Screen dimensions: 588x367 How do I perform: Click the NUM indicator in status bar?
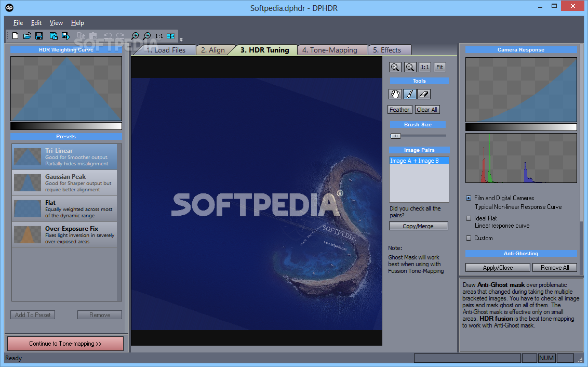click(547, 358)
